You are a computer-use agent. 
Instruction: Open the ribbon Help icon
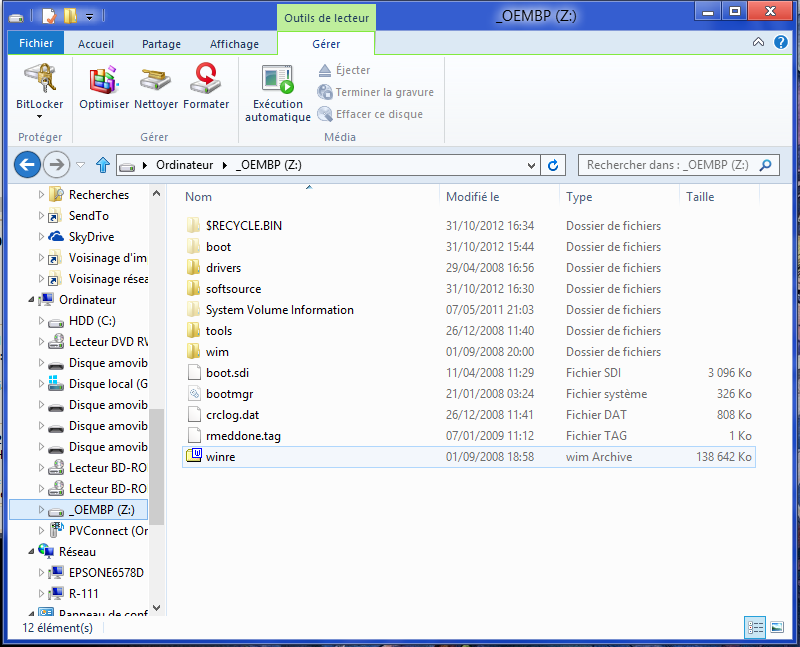[781, 42]
